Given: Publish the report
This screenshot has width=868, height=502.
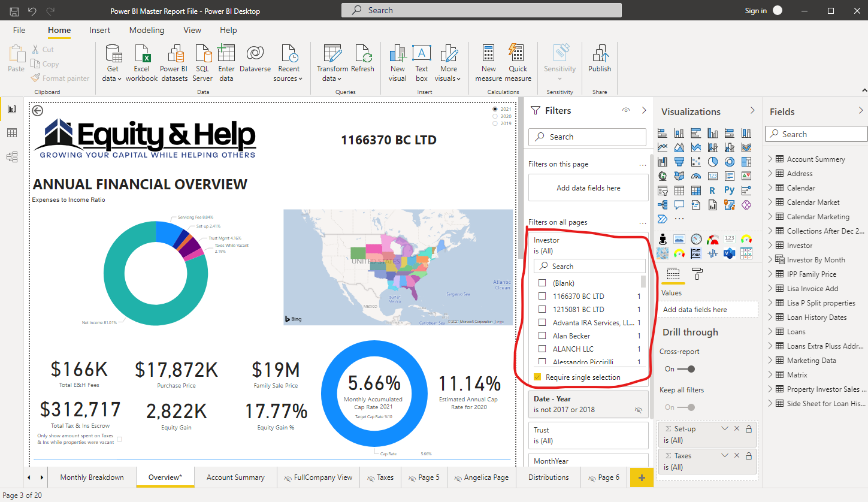Looking at the screenshot, I should pos(600,59).
